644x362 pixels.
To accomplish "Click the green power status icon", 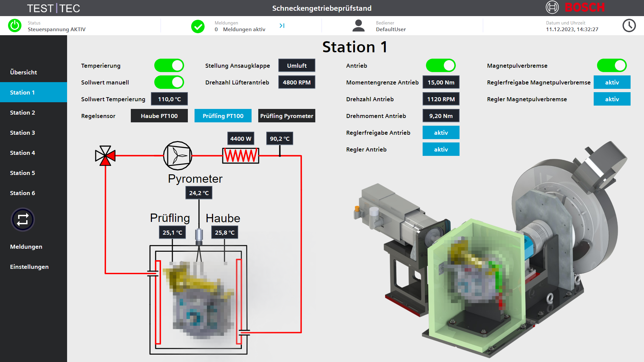I will pos(15,25).
